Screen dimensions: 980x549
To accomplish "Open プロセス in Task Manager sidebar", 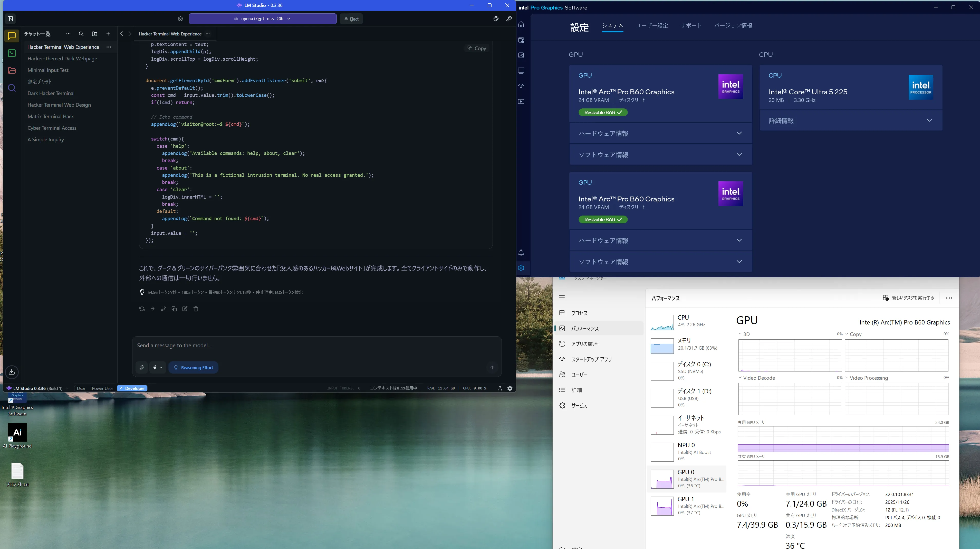I will point(579,313).
